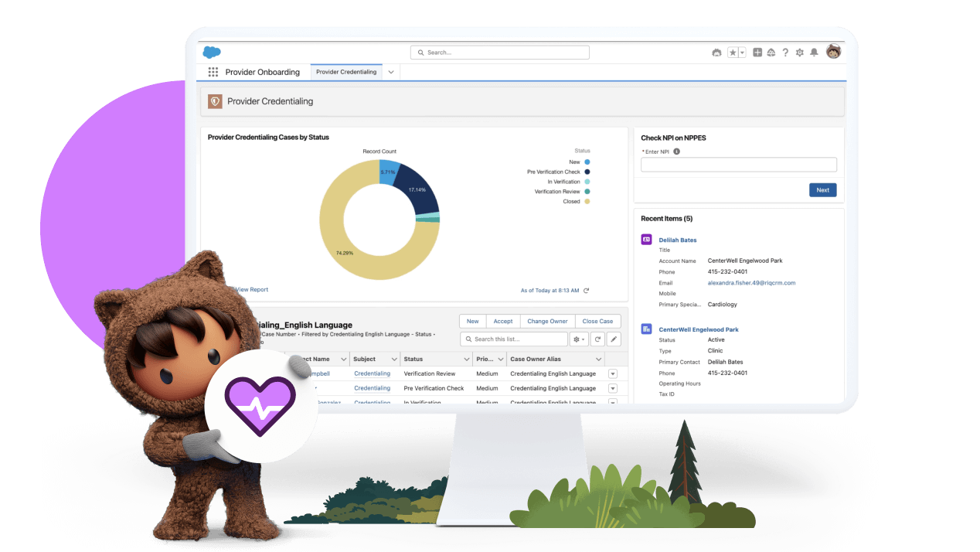Open the user profile avatar
The height and width of the screenshot is (552, 980).
tap(833, 52)
